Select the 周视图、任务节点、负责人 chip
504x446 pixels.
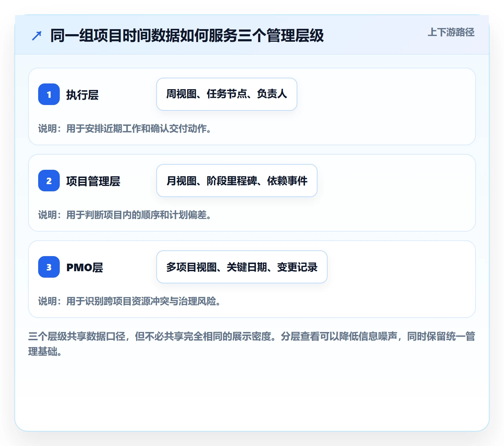coord(227,94)
